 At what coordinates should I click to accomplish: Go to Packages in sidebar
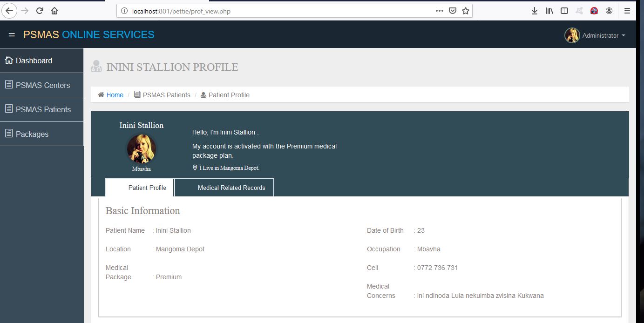coord(32,134)
